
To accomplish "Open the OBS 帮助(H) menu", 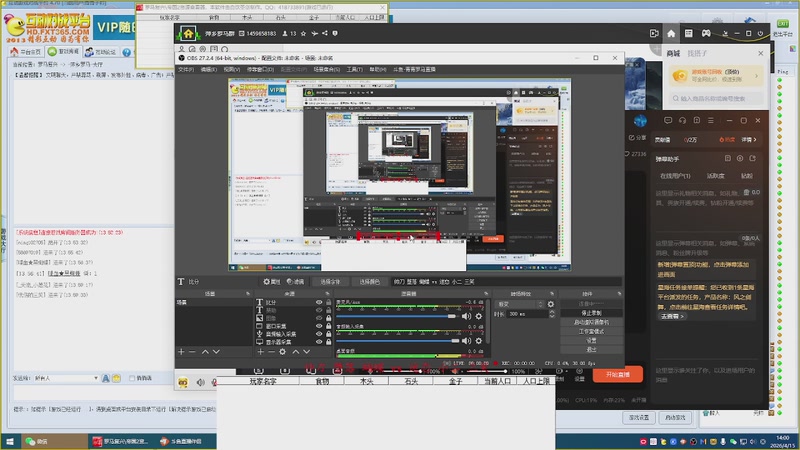I will click(x=378, y=69).
